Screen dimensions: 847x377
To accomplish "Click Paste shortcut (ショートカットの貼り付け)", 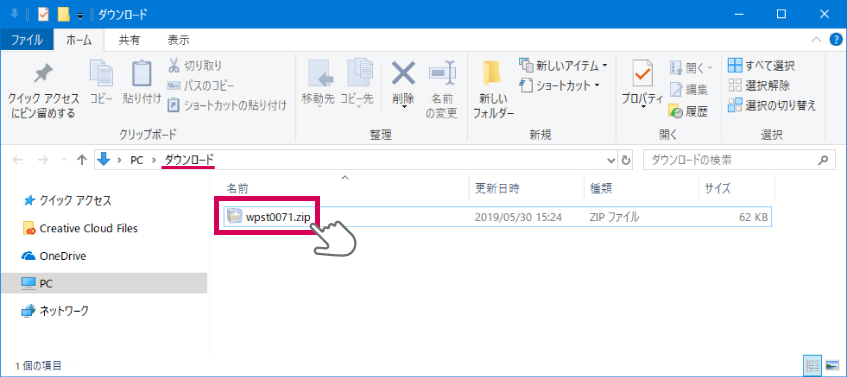I will pyautogui.click(x=227, y=105).
